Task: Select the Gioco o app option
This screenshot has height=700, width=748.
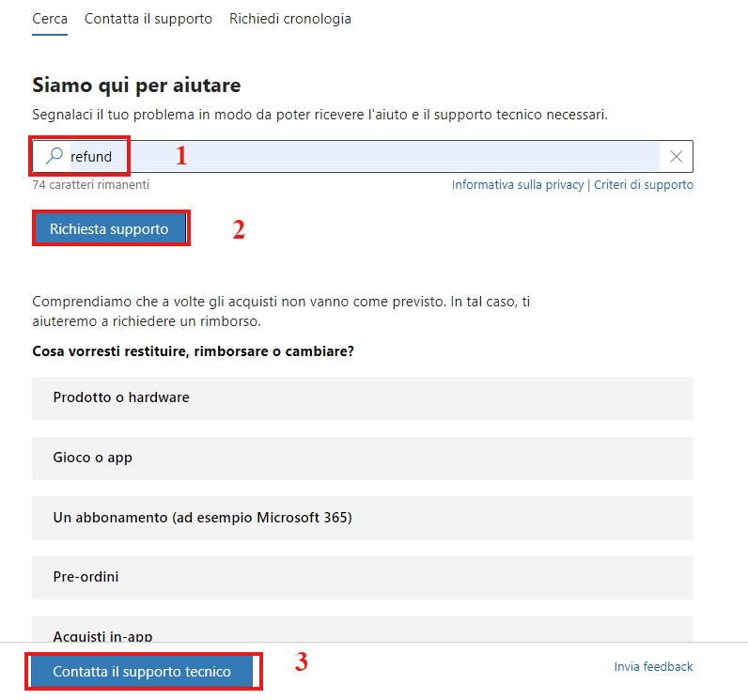Action: pyautogui.click(x=363, y=459)
